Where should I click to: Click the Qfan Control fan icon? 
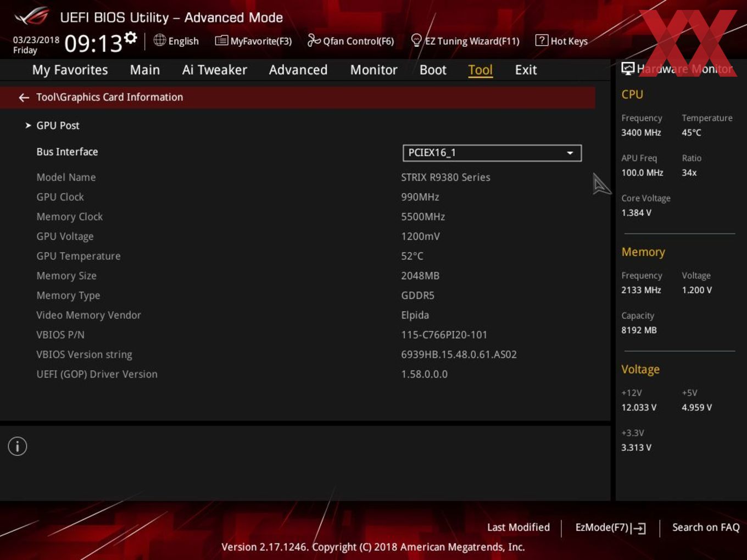314,40
